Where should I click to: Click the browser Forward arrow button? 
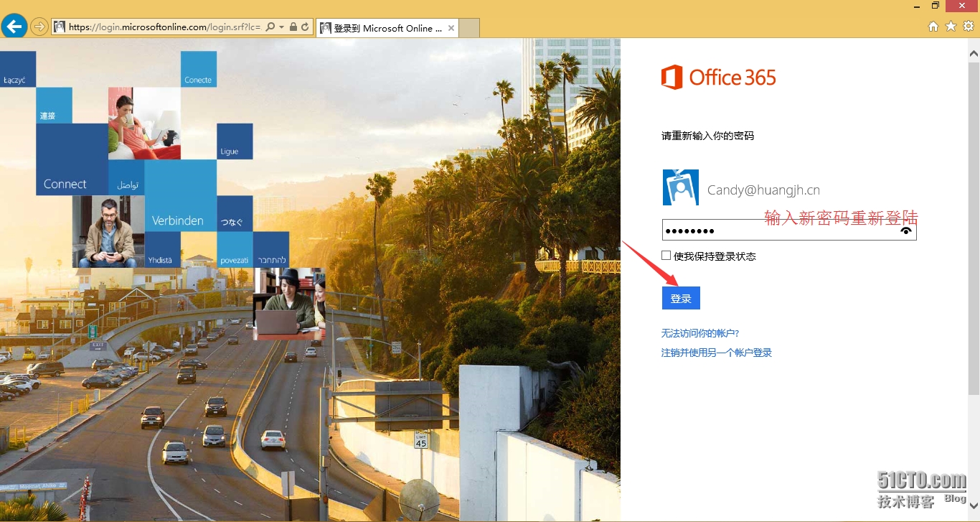point(39,27)
